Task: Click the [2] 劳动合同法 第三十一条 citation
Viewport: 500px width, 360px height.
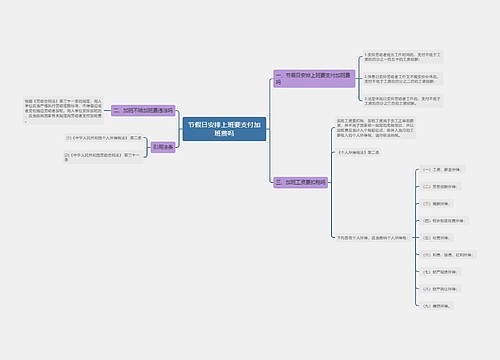Action: pyautogui.click(x=103, y=157)
